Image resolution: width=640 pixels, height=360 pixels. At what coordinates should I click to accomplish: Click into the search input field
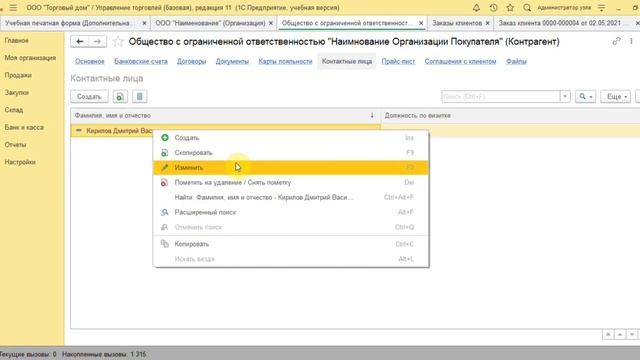click(501, 97)
